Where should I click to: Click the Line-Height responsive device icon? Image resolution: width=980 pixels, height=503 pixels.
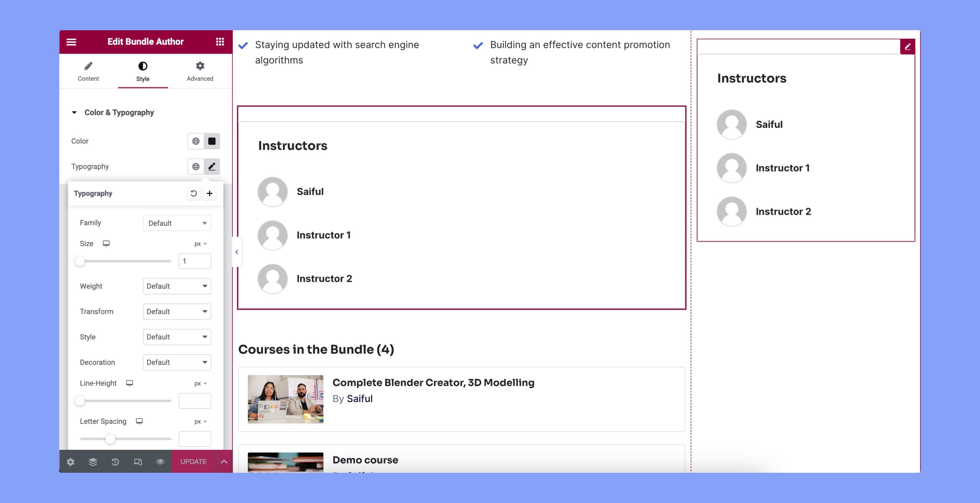(129, 383)
